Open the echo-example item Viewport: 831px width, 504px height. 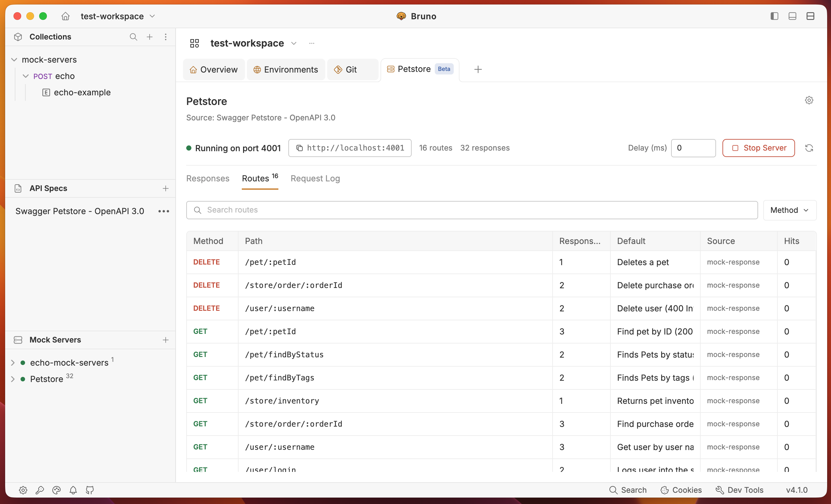[82, 92]
